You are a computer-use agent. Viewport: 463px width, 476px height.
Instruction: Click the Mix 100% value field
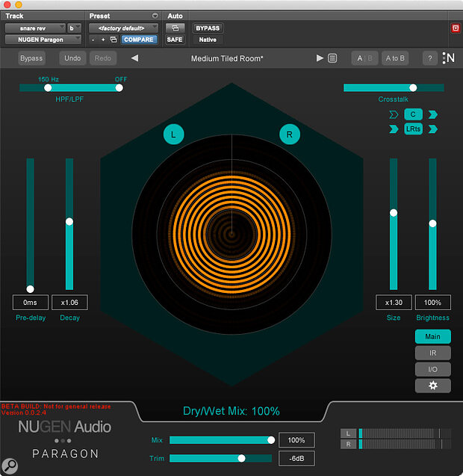296,440
